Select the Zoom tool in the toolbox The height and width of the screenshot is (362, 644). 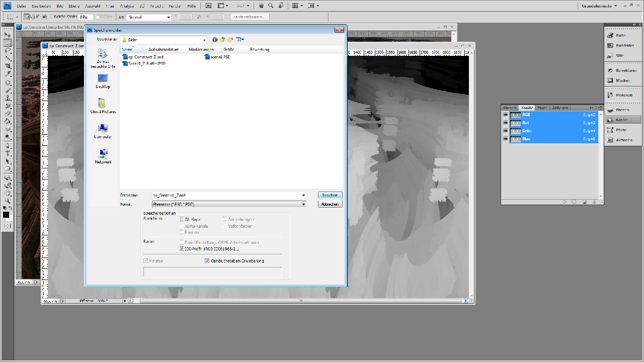click(8, 201)
